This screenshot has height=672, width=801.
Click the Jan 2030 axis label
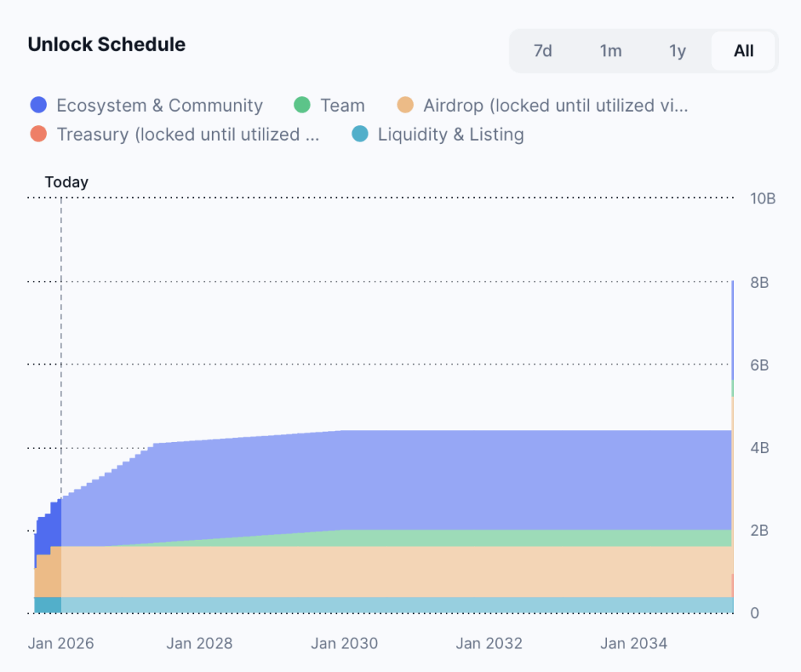pos(344,643)
